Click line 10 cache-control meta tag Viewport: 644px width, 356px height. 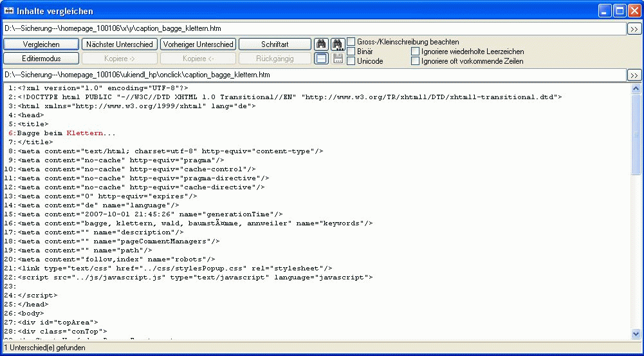(136, 169)
